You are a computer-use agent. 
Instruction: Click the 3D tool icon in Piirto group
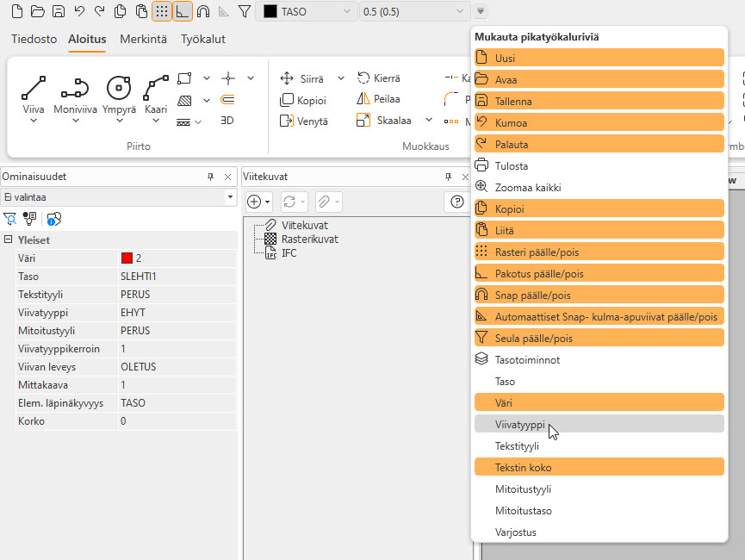(x=227, y=121)
